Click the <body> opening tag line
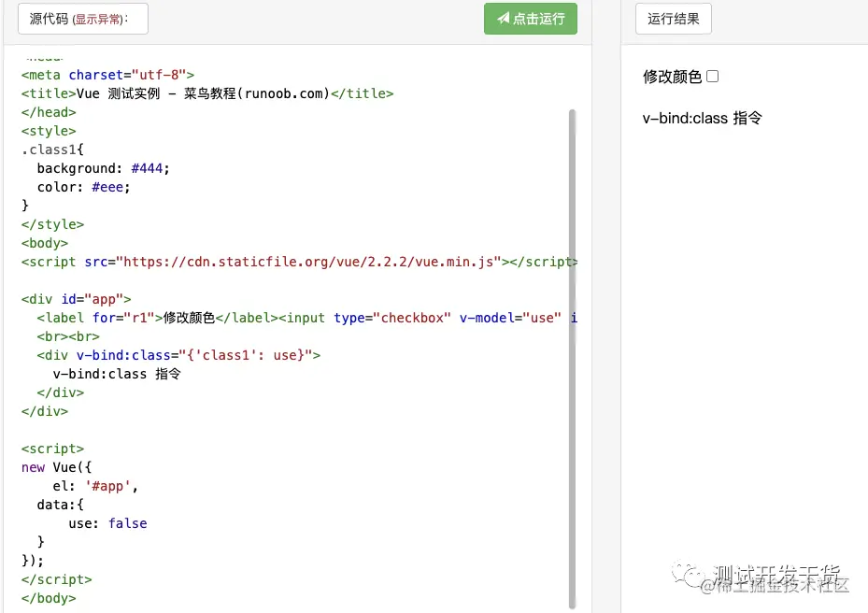The width and height of the screenshot is (868, 613). pos(45,243)
